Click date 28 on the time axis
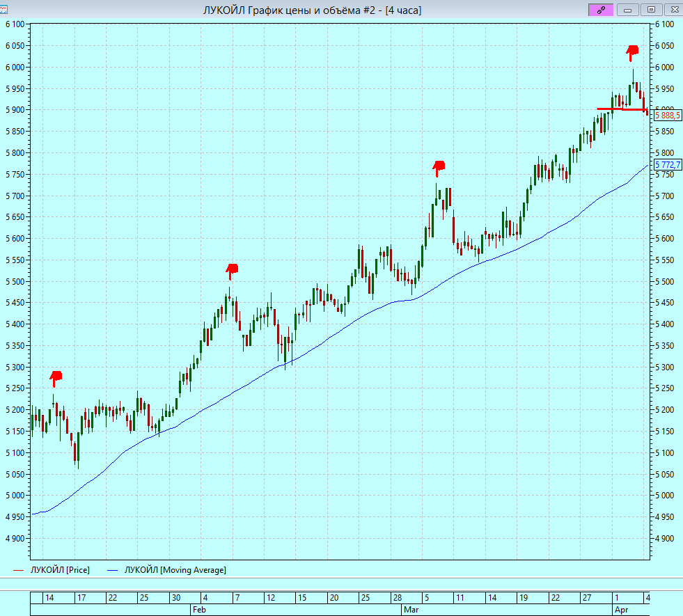The height and width of the screenshot is (616, 683). click(398, 598)
